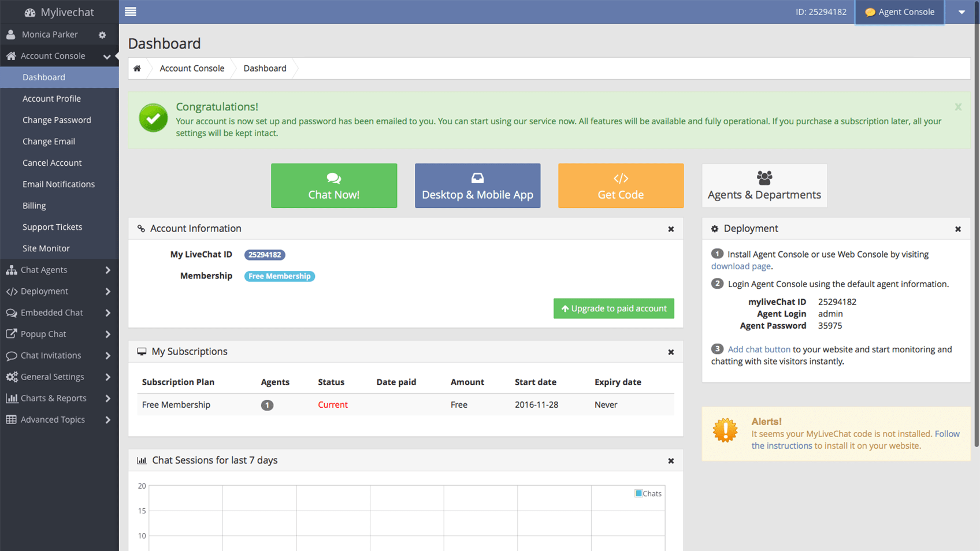
Task: Click the Chats legend color box
Action: [639, 493]
